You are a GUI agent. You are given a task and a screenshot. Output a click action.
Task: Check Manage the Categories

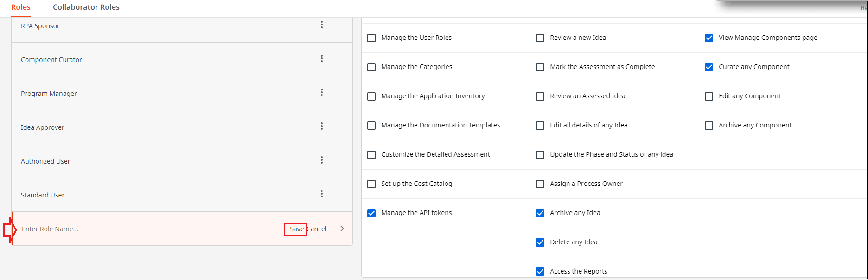coord(371,67)
